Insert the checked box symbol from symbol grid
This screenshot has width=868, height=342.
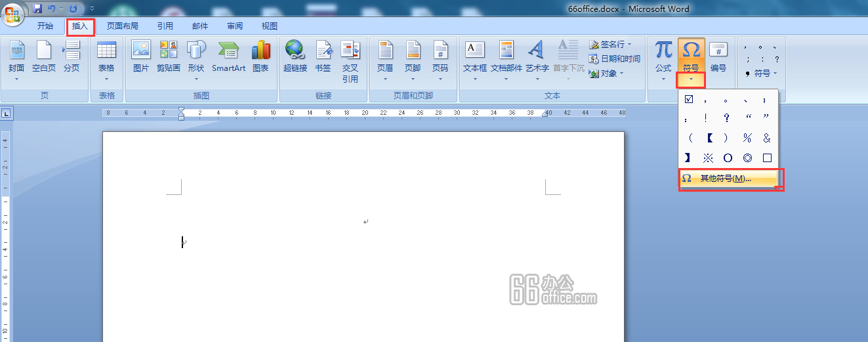pos(688,100)
